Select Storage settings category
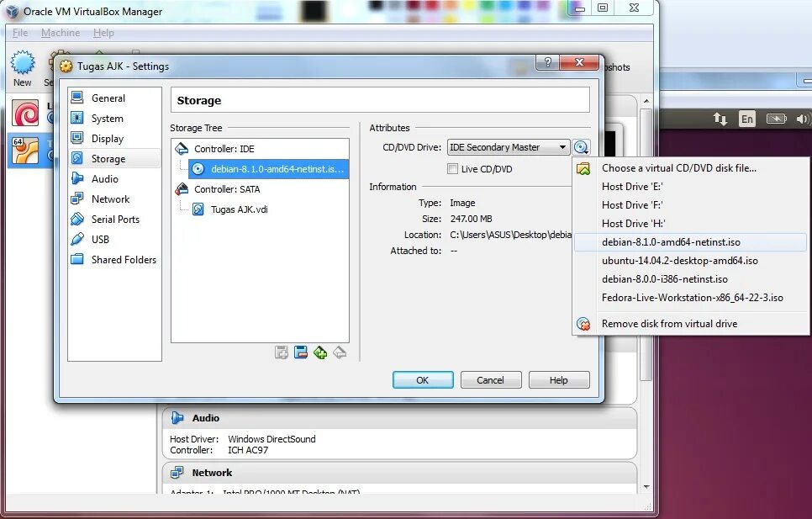 114,158
